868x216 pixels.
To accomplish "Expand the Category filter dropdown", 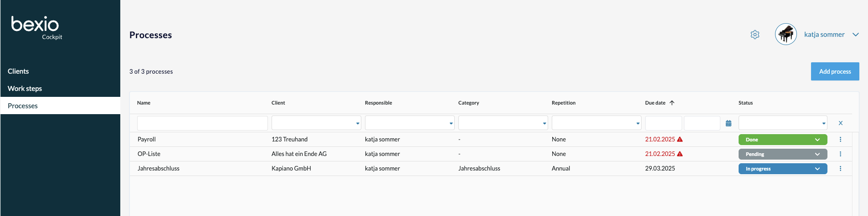I will coord(503,123).
